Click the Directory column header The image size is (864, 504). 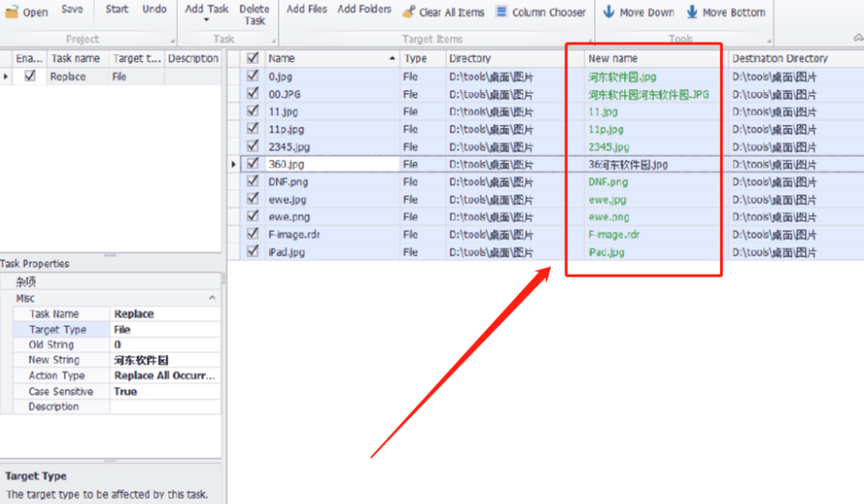[x=515, y=58]
